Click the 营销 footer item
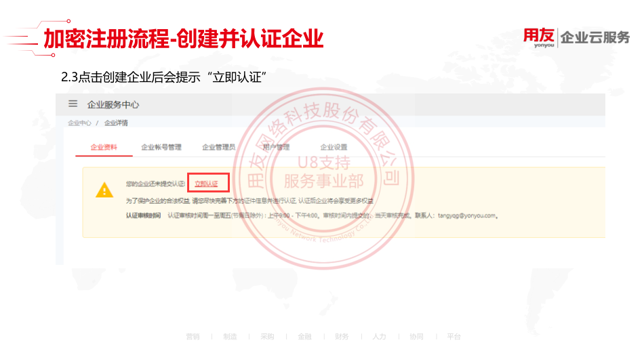Image resolution: width=644 pixels, height=357 pixels. (x=193, y=337)
